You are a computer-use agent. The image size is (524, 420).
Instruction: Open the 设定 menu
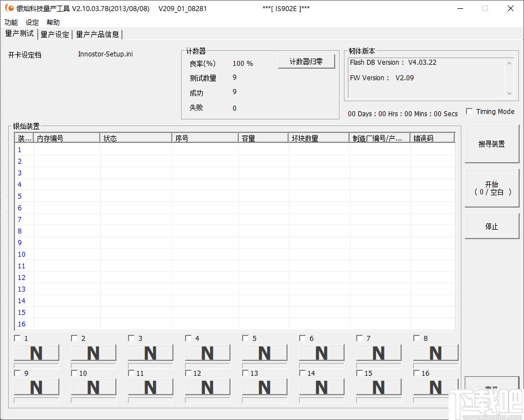click(32, 22)
